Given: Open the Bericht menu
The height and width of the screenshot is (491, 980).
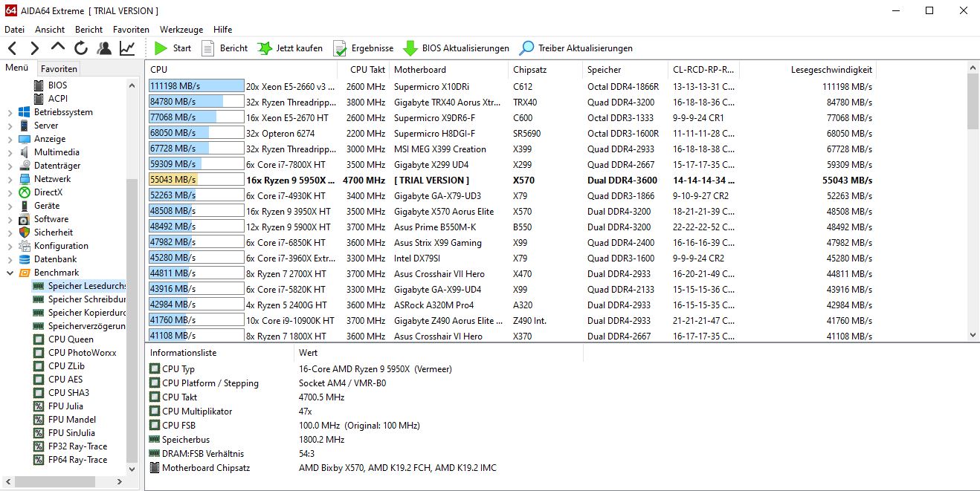Looking at the screenshot, I should tap(88, 30).
